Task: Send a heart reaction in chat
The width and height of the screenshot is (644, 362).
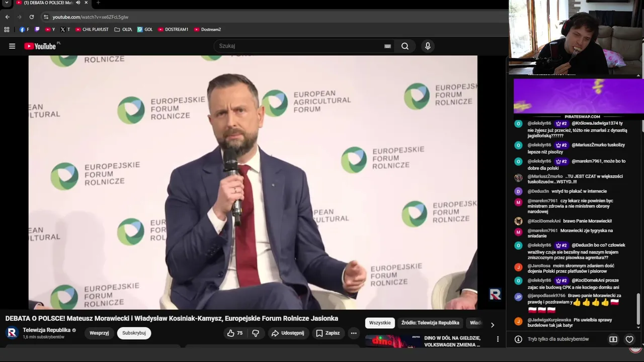Action: 629,339
